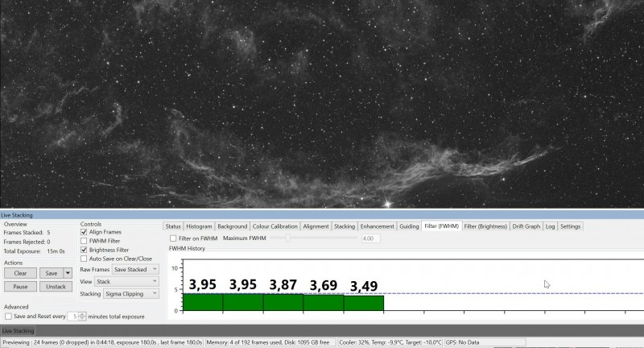Open the Save button dropdown arrow

pos(68,273)
